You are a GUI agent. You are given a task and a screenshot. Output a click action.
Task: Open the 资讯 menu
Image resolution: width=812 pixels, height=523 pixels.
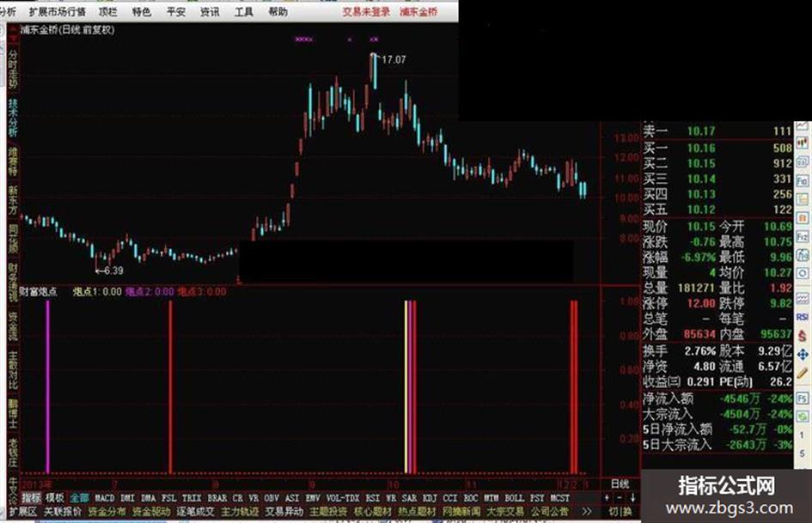click(210, 11)
